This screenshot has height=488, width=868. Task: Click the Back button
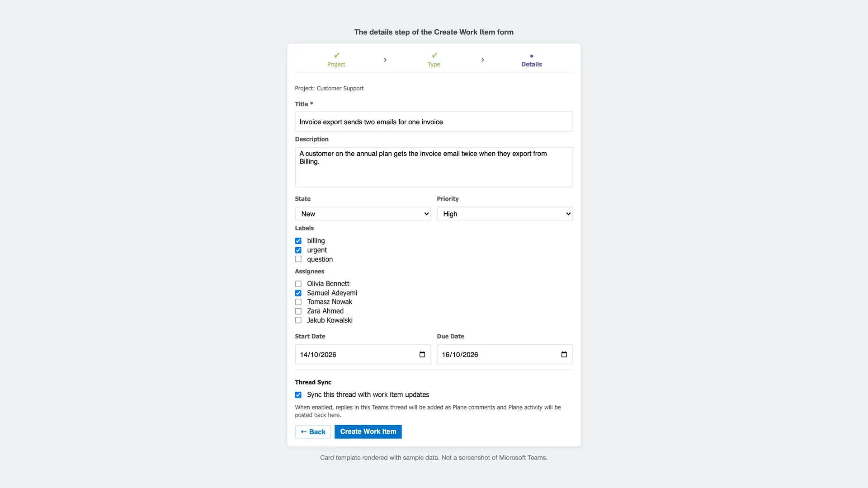pos(313,432)
